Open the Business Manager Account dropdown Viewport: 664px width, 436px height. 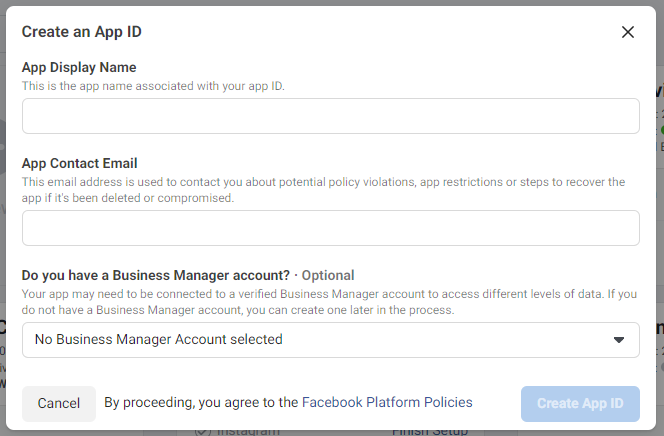(x=330, y=340)
